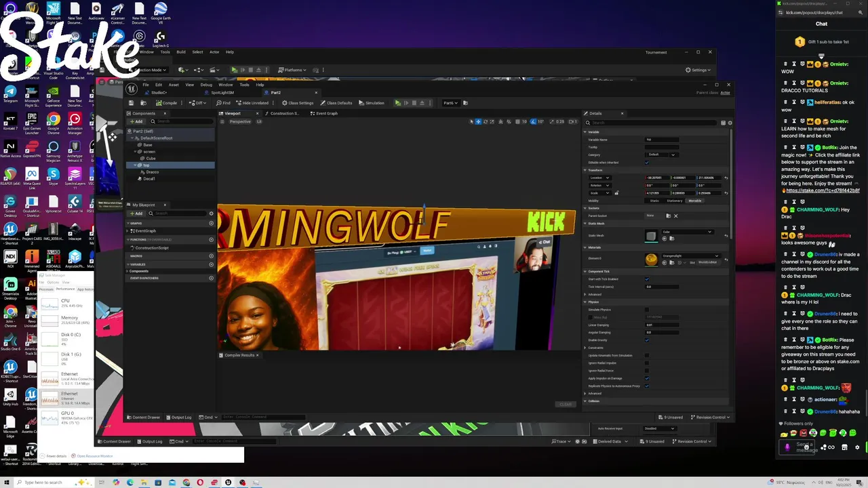Image resolution: width=868 pixels, height=488 pixels.
Task: Toggle Start with Tick Enabled checkbox
Action: click(647, 279)
